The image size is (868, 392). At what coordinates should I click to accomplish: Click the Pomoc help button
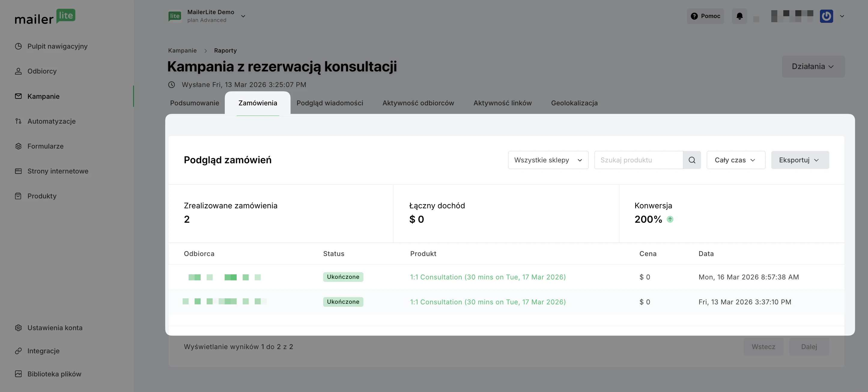705,16
